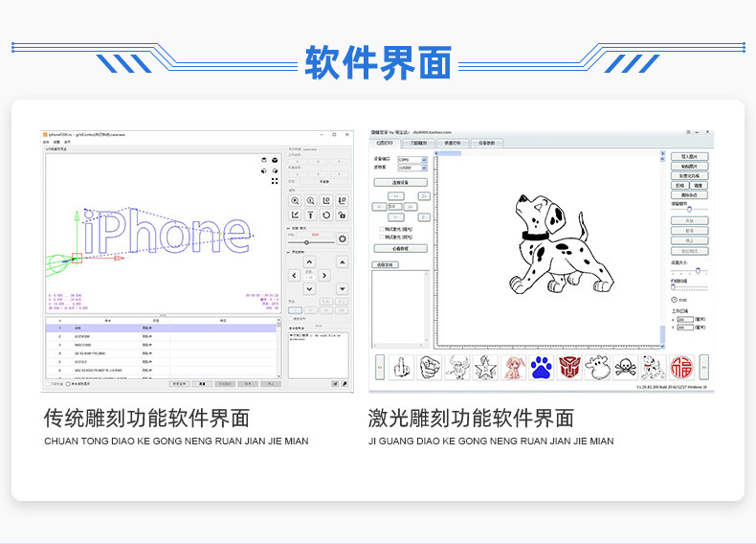Click the Zero XY icon in iPhone engraving window
Image resolution: width=756 pixels, height=544 pixels.
coord(326,201)
